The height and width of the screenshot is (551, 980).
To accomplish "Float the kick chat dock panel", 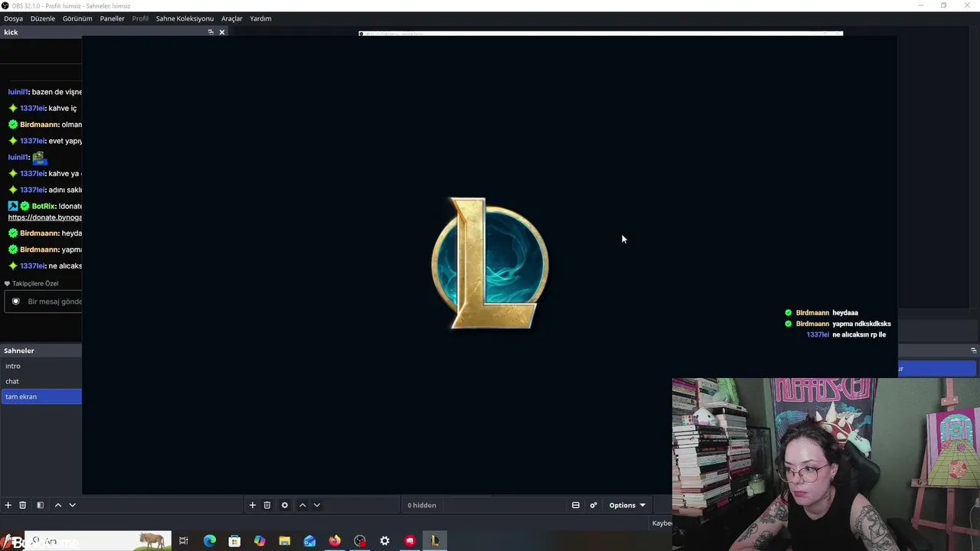I will click(x=211, y=32).
